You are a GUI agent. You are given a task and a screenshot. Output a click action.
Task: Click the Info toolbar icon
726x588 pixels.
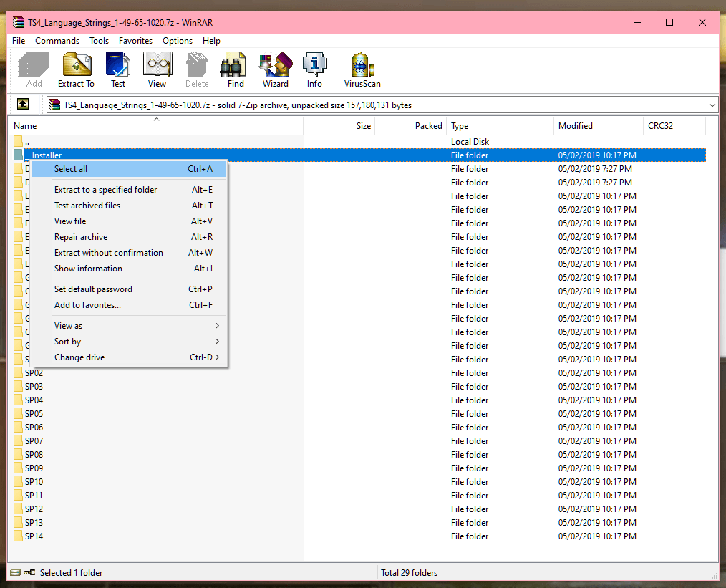click(x=314, y=70)
